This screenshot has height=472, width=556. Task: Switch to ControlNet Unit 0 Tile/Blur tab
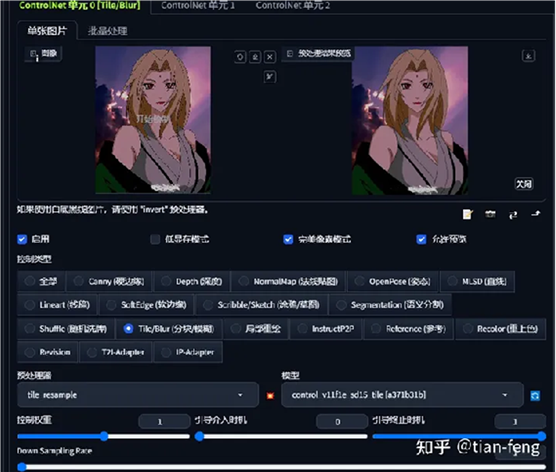79,6
